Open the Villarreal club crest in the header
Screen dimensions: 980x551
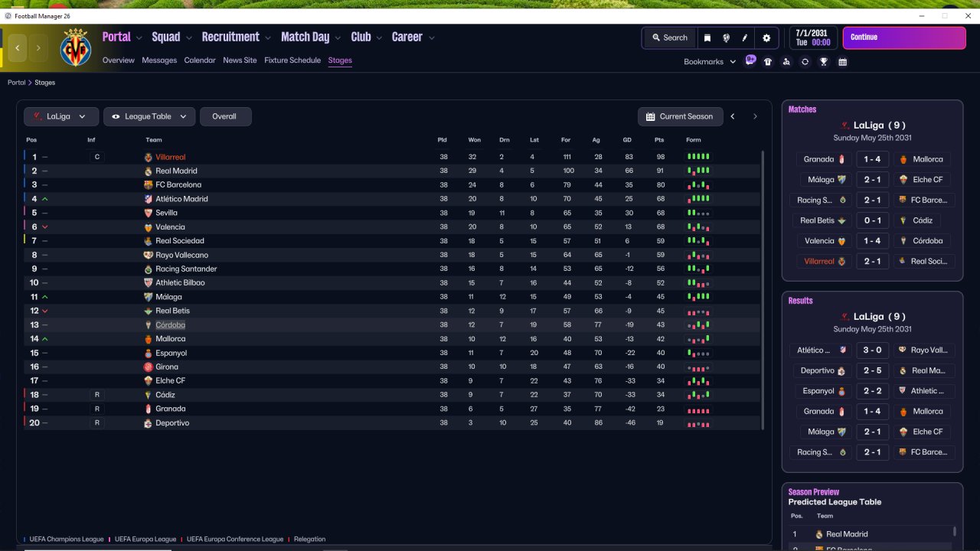(x=76, y=47)
